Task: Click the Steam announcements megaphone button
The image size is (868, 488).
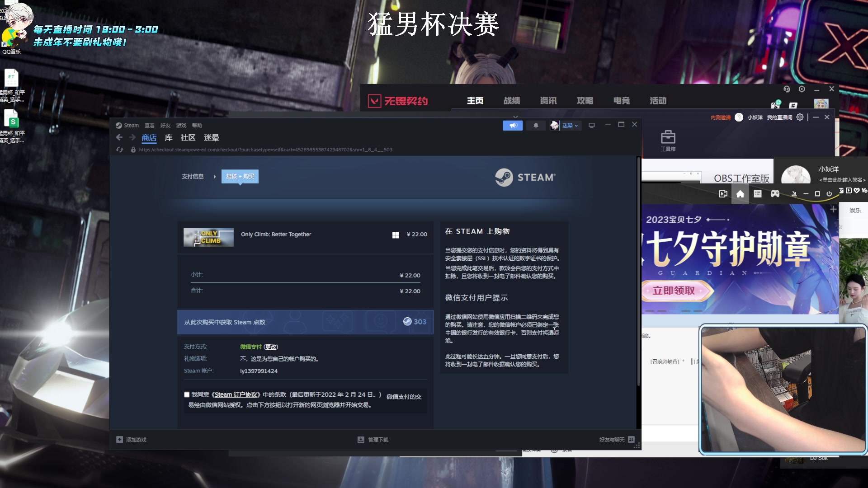Action: (x=513, y=125)
